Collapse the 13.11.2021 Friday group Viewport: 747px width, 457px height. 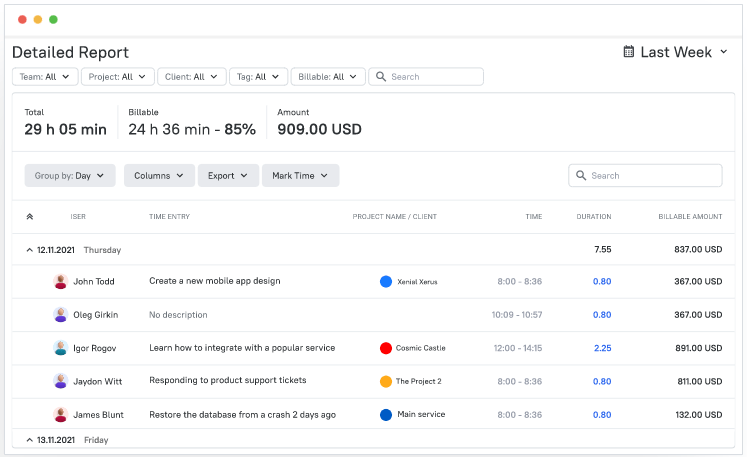(x=28, y=440)
